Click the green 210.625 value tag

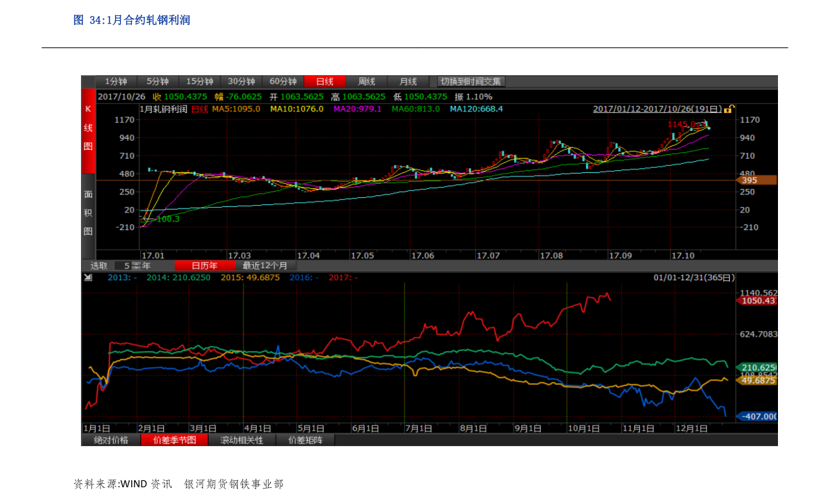[758, 367]
